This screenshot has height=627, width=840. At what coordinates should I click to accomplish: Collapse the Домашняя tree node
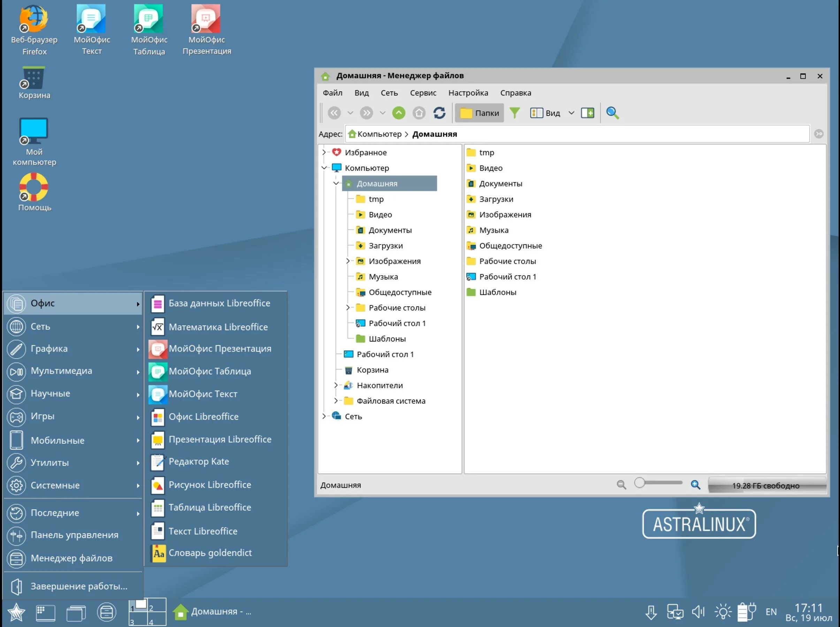[336, 183]
